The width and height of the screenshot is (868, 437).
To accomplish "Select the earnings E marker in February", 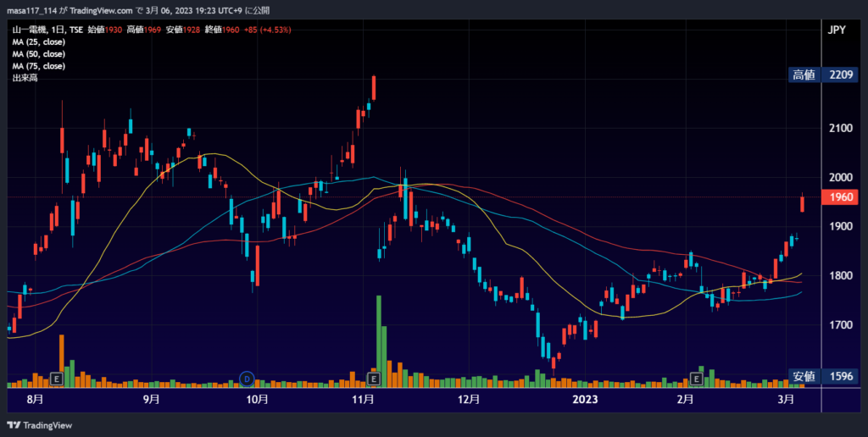I will tap(697, 379).
